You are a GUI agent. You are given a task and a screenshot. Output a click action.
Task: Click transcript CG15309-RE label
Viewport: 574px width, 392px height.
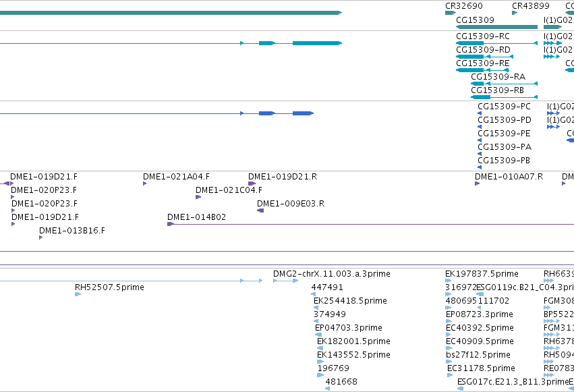coord(482,63)
